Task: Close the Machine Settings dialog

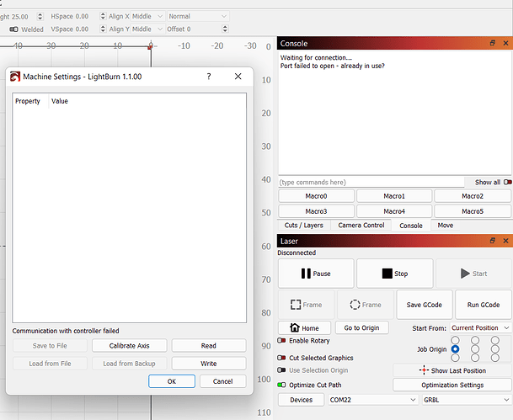Action: [238, 77]
